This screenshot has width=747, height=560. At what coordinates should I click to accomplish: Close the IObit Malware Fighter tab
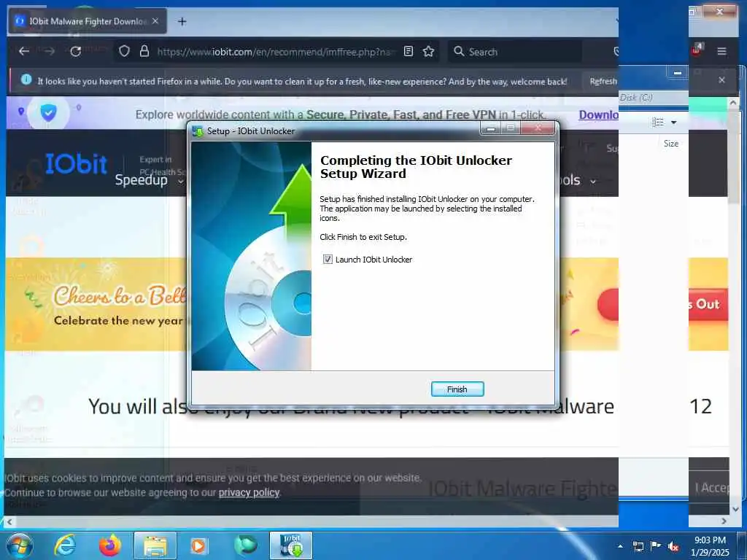[x=155, y=21]
